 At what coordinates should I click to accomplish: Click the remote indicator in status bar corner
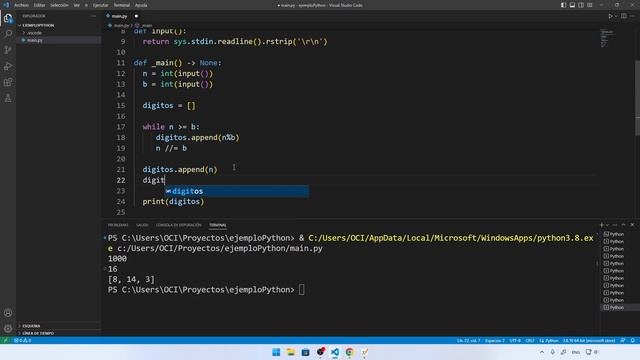[x=5, y=340]
